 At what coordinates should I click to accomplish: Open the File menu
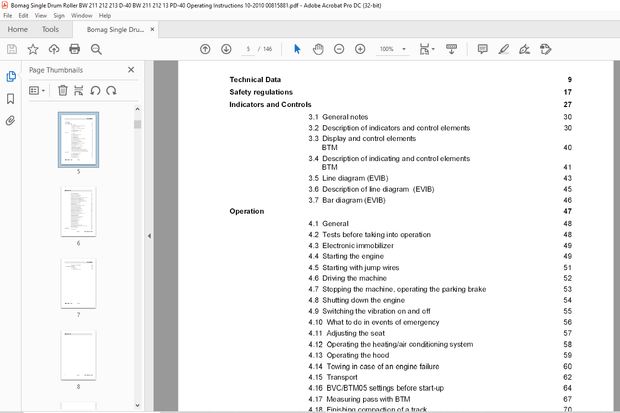8,15
